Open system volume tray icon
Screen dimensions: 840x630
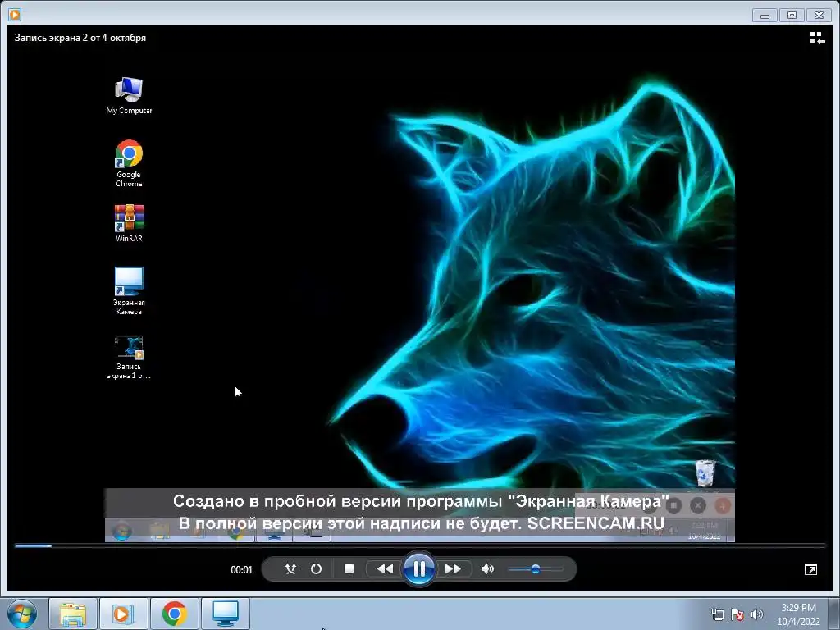point(757,614)
